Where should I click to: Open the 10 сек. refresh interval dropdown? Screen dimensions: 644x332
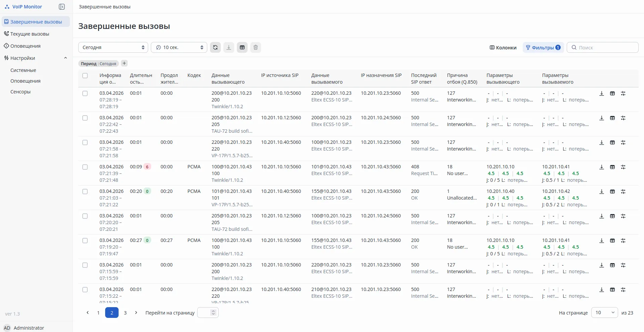pos(179,47)
